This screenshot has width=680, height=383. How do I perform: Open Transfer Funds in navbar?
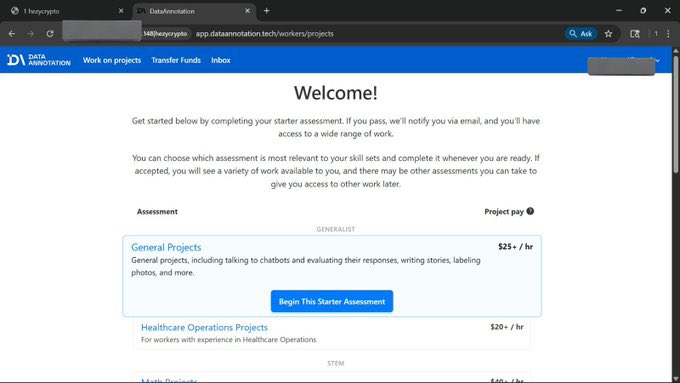click(x=176, y=60)
